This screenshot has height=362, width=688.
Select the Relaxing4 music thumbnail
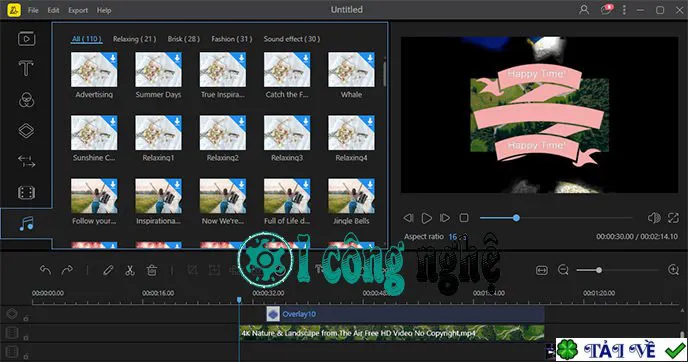[x=351, y=133]
